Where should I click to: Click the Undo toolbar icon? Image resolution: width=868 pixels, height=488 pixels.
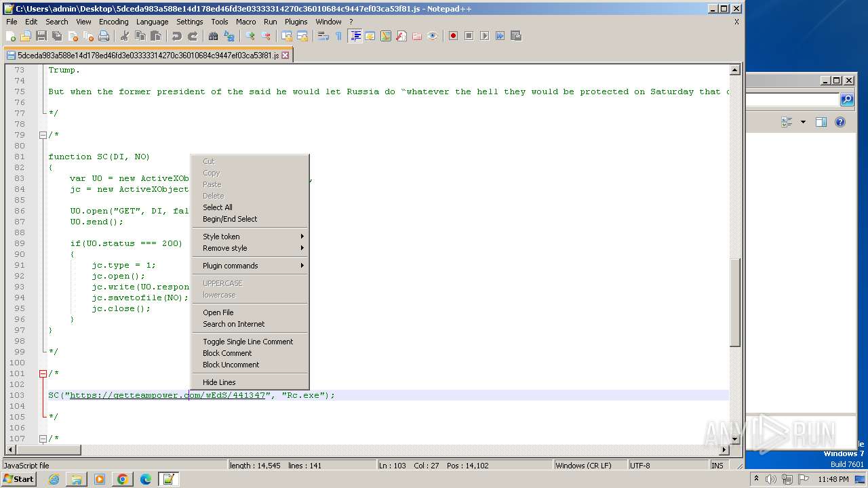tap(177, 36)
